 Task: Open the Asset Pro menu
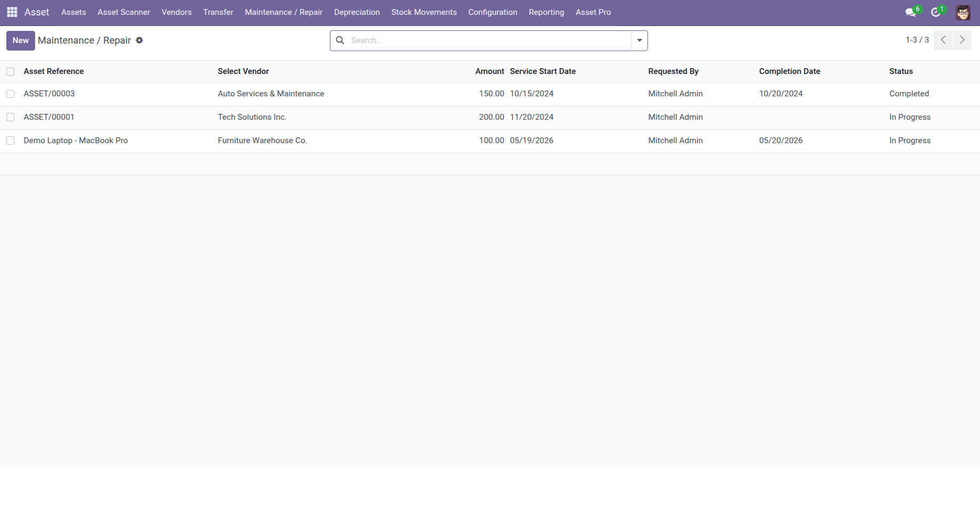(x=593, y=12)
